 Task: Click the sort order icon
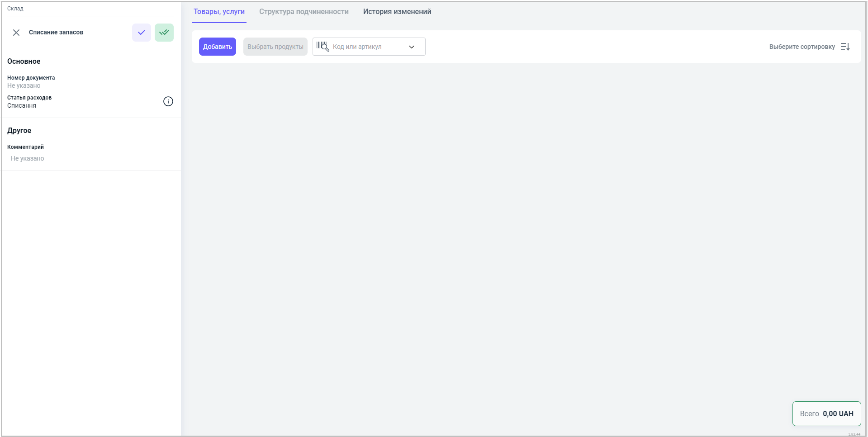click(x=845, y=47)
